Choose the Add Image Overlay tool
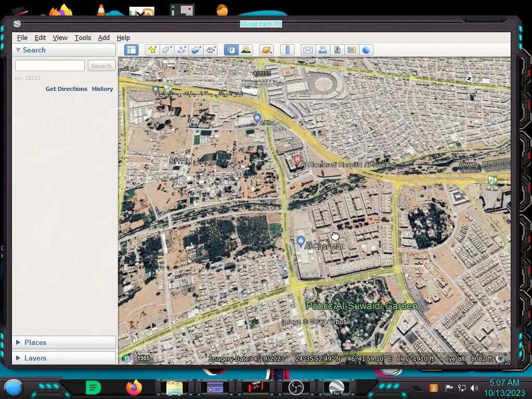This screenshot has width=532, height=399. click(x=196, y=50)
